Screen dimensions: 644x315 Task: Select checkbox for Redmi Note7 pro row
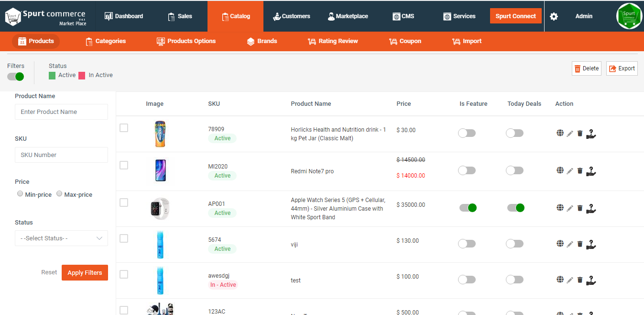click(x=124, y=165)
